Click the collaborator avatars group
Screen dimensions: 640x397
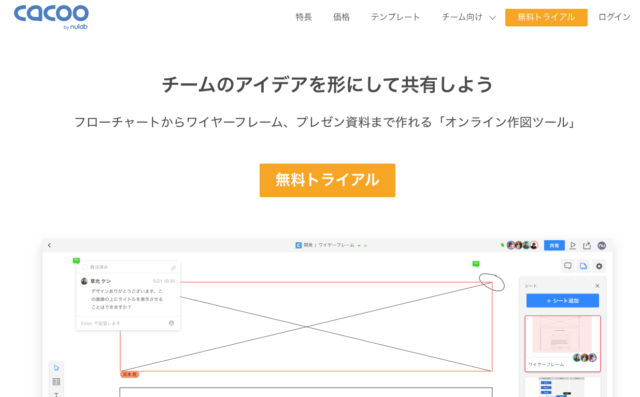coord(522,245)
